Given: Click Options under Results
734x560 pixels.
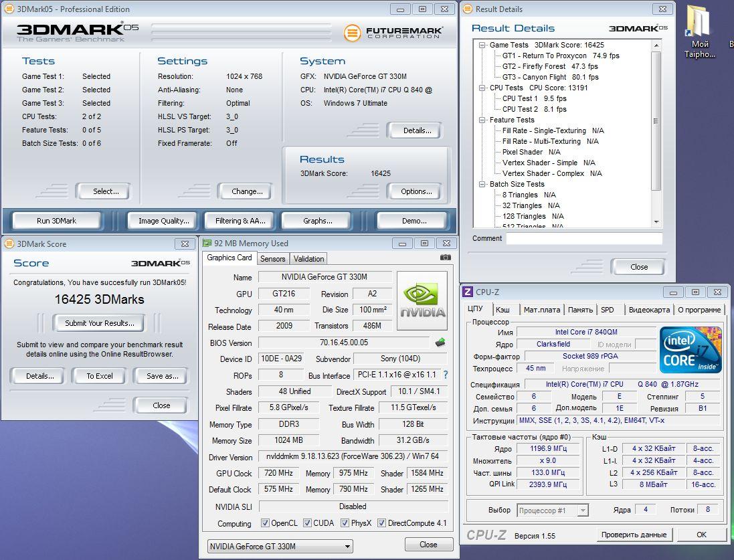Looking at the screenshot, I should [416, 191].
